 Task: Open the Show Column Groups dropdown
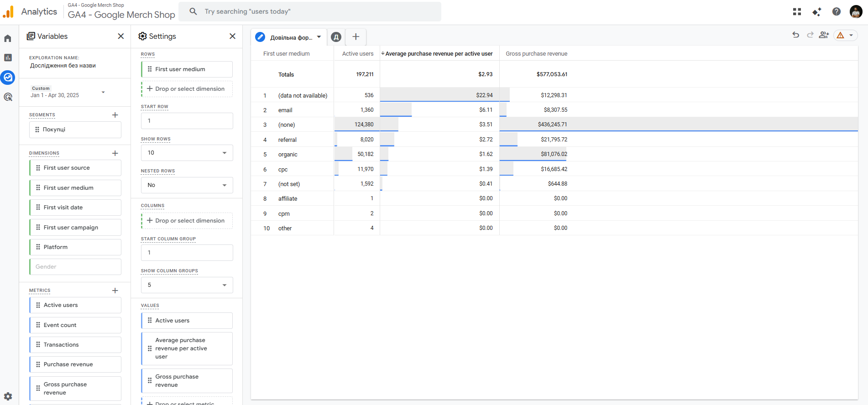187,285
